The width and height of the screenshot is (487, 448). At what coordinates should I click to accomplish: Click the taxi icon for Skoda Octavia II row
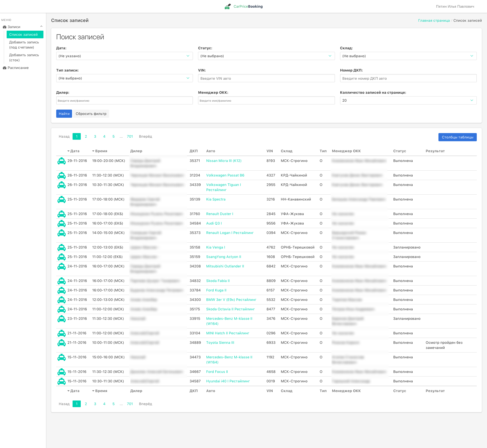coord(62,309)
